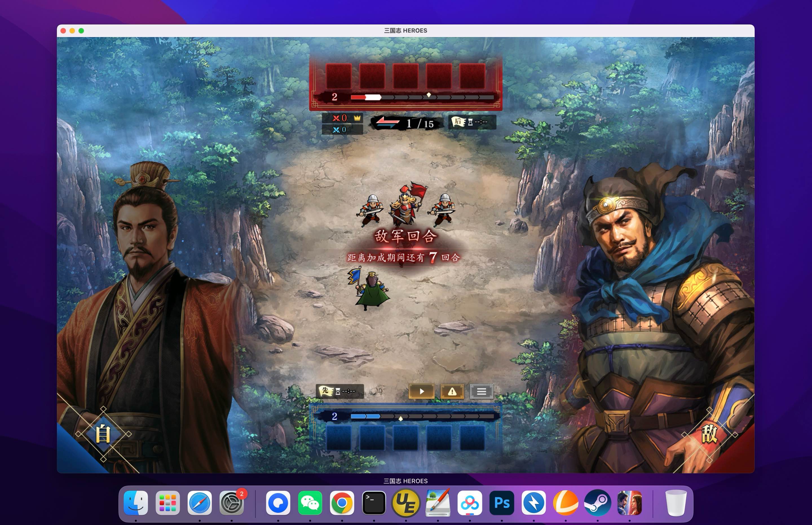812x525 pixels.
Task: Select the middle blue player card slot
Action: (405, 438)
